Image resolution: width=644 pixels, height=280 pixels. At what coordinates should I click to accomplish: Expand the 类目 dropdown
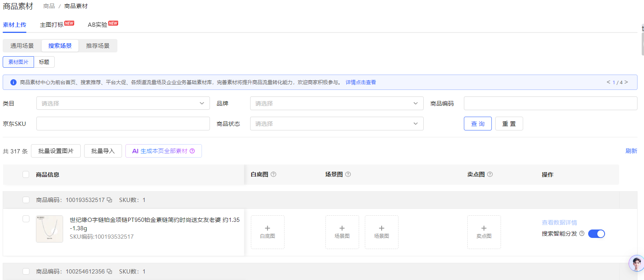pyautogui.click(x=123, y=103)
